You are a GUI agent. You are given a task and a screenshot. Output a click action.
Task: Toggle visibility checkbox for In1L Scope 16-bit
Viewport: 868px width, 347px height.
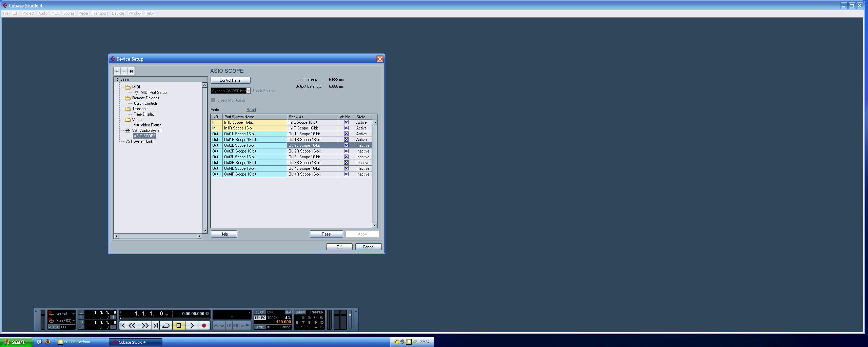point(346,122)
